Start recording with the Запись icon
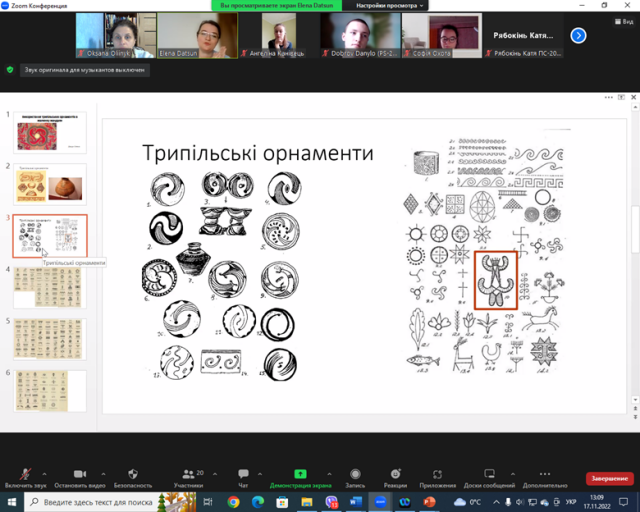The width and height of the screenshot is (640, 512). click(355, 473)
